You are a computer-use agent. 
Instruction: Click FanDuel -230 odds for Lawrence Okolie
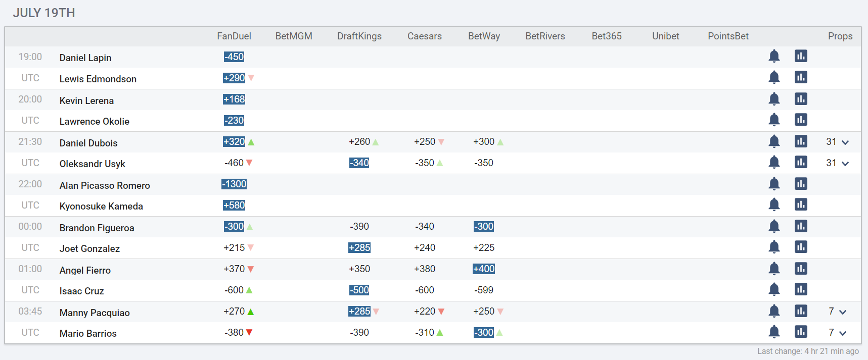pyautogui.click(x=234, y=120)
